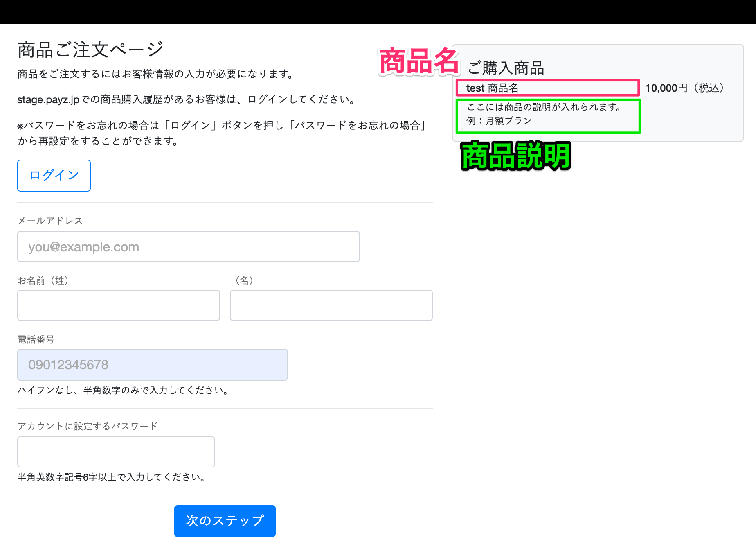Click the 半角英数字記号6字以上 password hint text
Viewport: 756px width, 560px height.
[112, 477]
